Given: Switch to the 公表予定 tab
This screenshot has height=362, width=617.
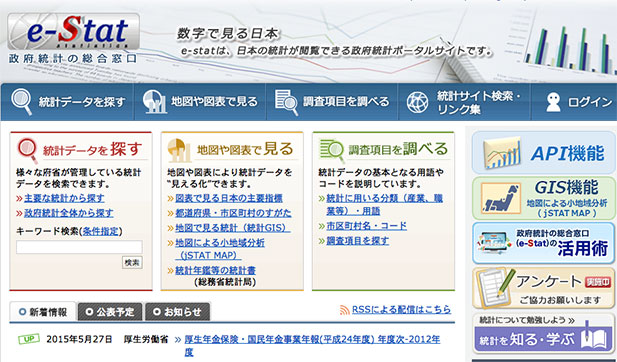Looking at the screenshot, I should [x=111, y=312].
